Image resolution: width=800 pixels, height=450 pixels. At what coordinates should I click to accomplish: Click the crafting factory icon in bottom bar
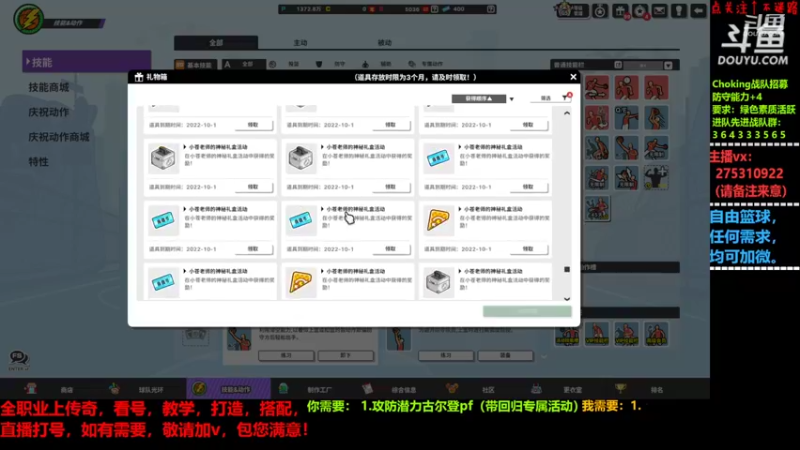coord(283,389)
